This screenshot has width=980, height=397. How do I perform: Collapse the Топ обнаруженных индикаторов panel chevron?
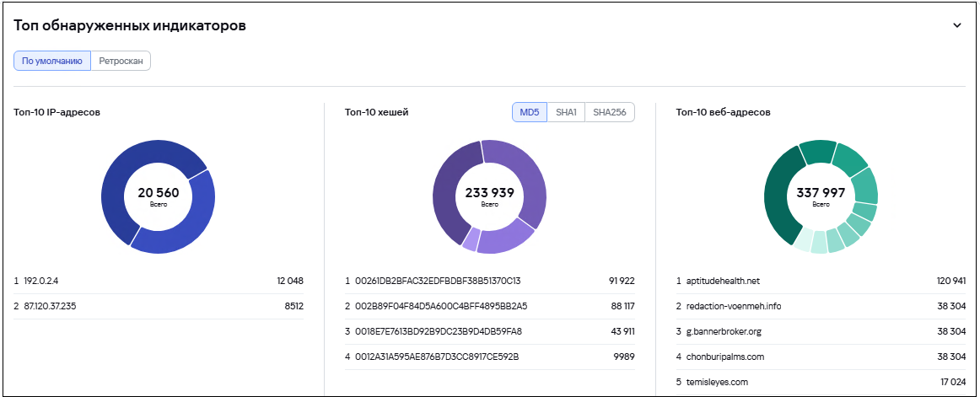coord(956,25)
